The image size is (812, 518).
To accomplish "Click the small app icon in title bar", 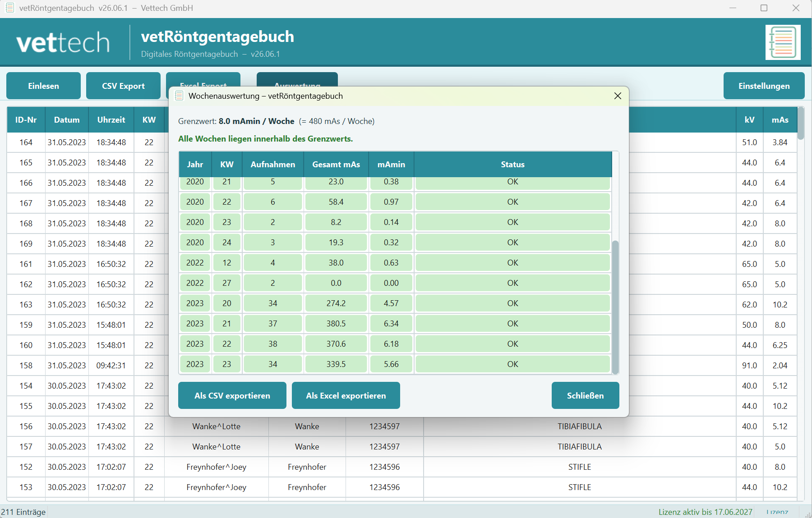I will coord(9,8).
